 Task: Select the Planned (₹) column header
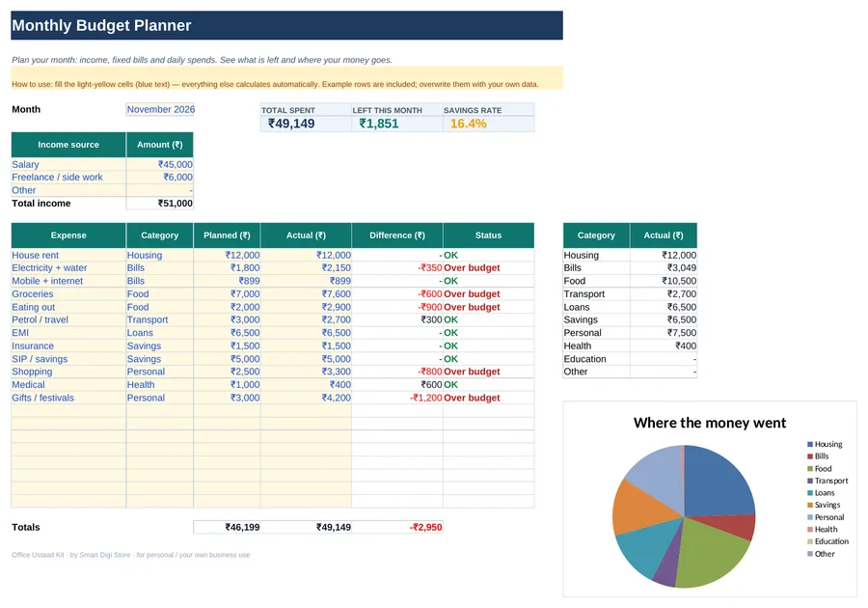pyautogui.click(x=227, y=235)
